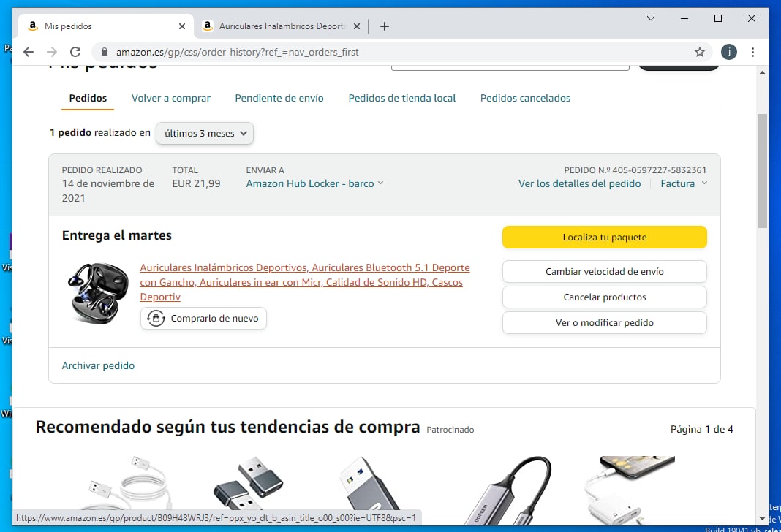Screen dimensions: 781x532
Task: Click Cambiar velocidad de envío
Action: click(x=604, y=272)
